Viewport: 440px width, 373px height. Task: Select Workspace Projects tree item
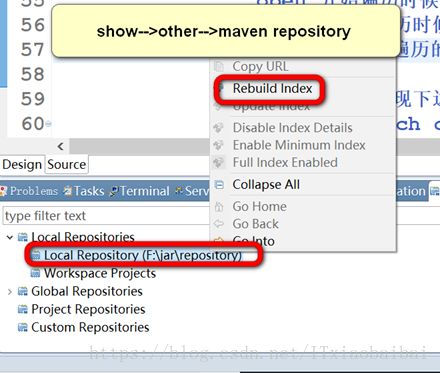(x=100, y=273)
